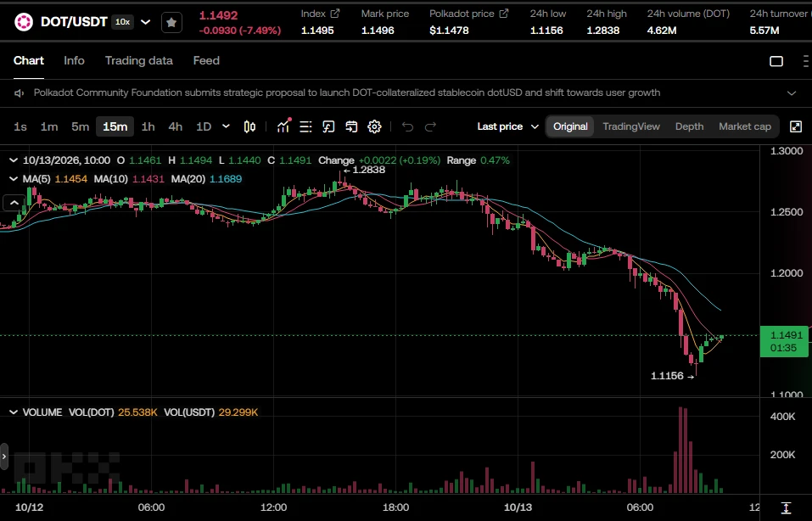Screen dimensions: 812x521
Task: Open chart settings gear
Action: click(374, 126)
